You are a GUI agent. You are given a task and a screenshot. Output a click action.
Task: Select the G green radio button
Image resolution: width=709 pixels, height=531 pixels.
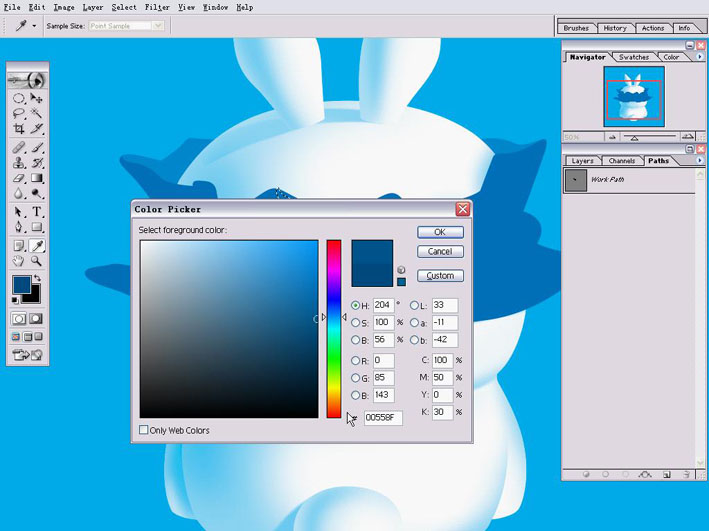pos(355,378)
